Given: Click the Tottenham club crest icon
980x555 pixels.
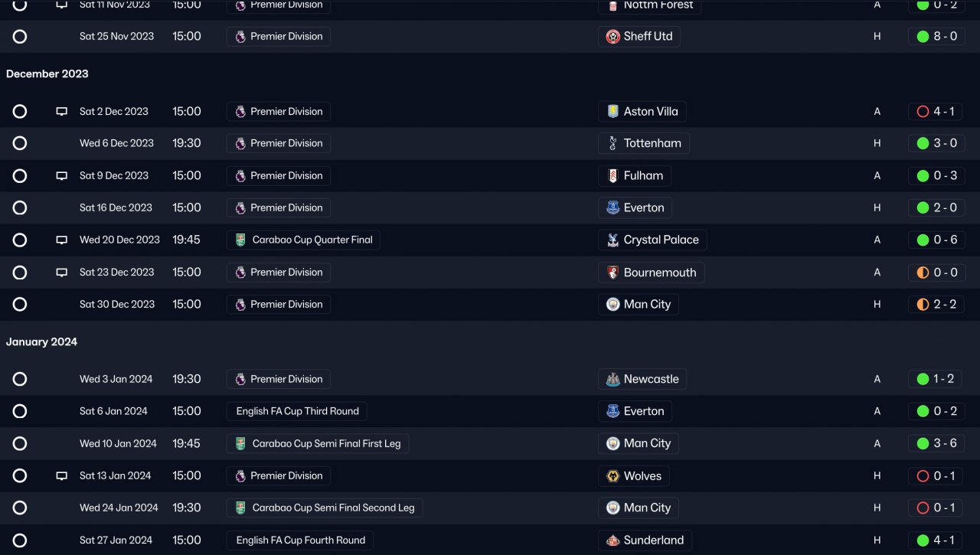Looking at the screenshot, I should (x=612, y=144).
